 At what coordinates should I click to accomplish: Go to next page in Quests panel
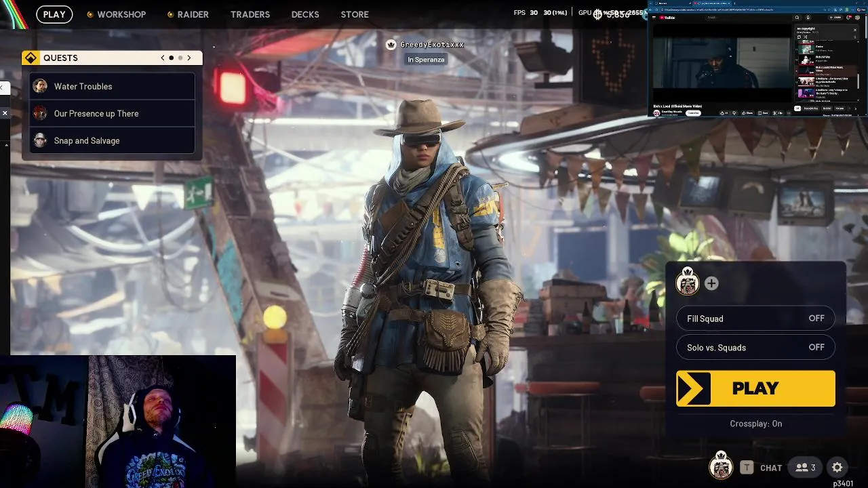[x=189, y=58]
